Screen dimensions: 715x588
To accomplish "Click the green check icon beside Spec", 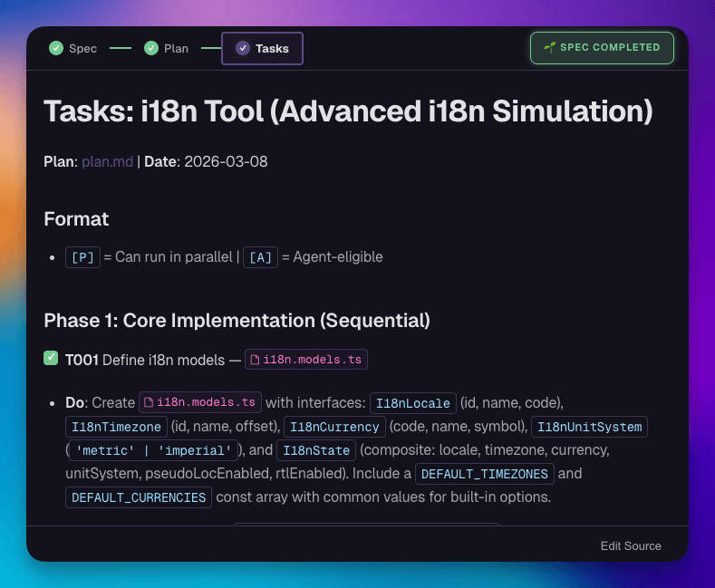I will pos(56,48).
